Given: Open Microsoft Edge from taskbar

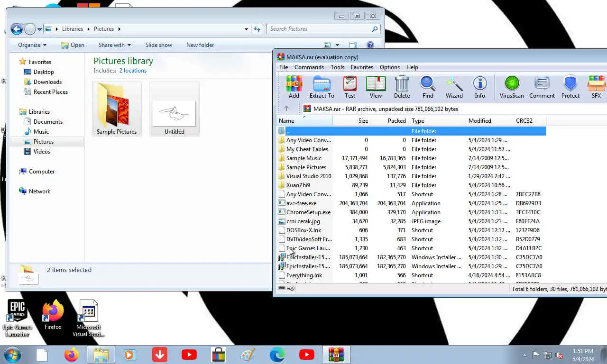Looking at the screenshot, I should point(277,355).
